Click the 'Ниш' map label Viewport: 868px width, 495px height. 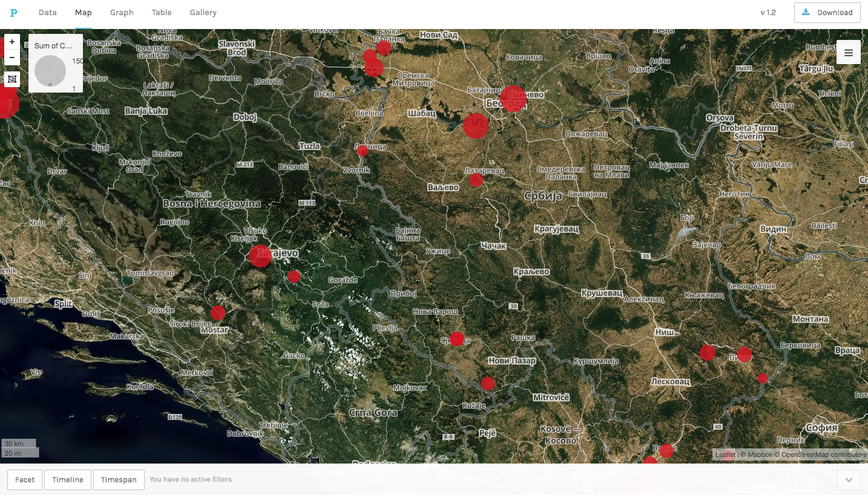coord(665,332)
